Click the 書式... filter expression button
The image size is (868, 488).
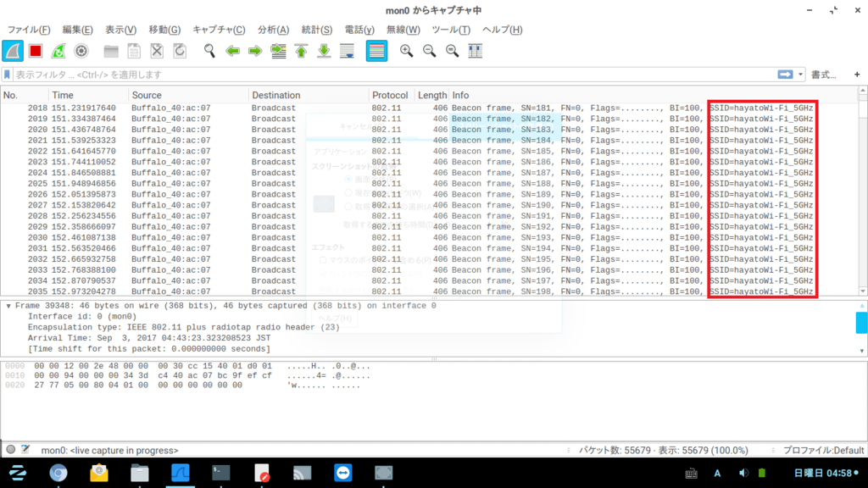click(824, 75)
